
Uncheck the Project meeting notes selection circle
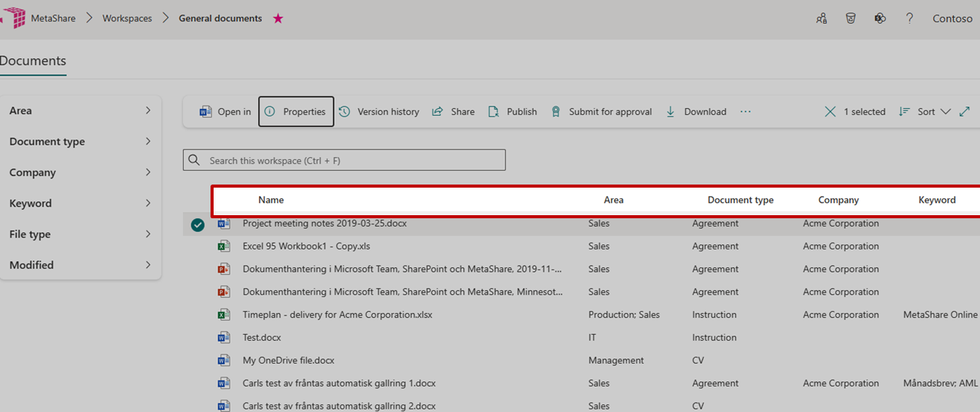click(198, 224)
